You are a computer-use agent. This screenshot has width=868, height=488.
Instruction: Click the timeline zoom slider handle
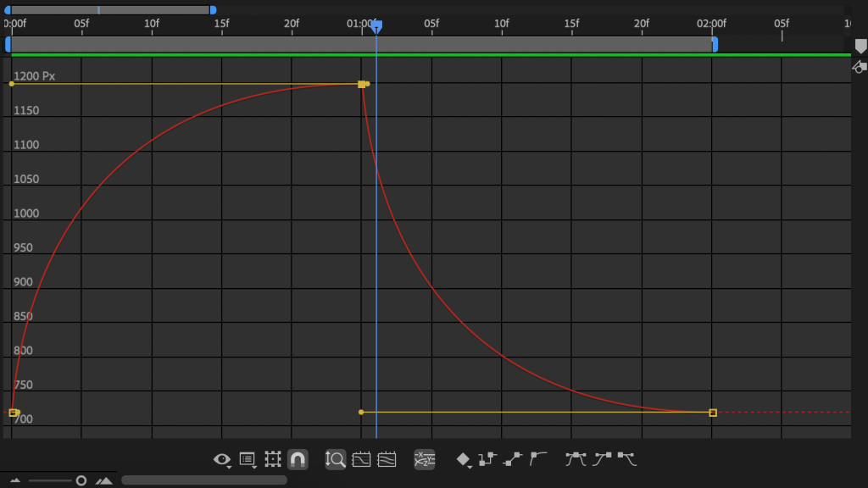point(81,480)
